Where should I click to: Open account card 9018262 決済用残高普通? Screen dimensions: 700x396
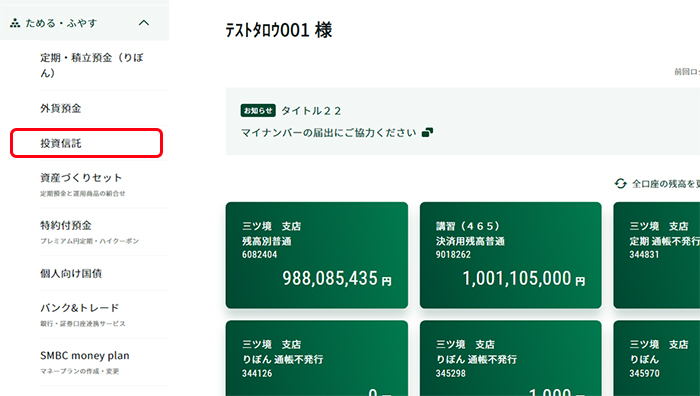tap(511, 255)
